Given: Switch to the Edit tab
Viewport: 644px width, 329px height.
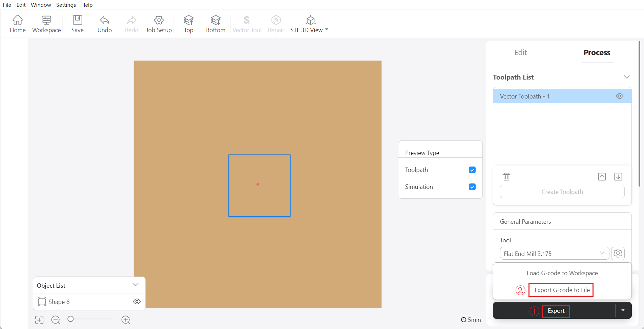Looking at the screenshot, I should coord(520,52).
